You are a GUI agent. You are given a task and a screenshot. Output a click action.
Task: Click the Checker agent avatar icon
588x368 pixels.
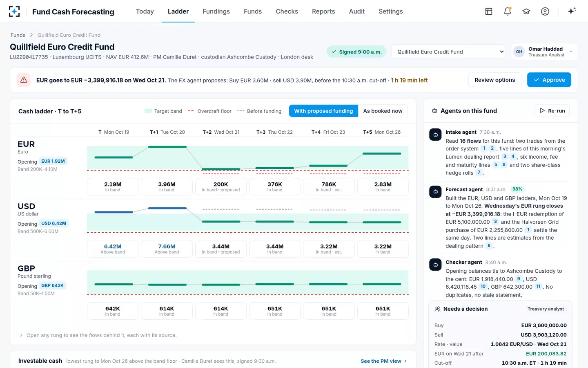(435, 265)
